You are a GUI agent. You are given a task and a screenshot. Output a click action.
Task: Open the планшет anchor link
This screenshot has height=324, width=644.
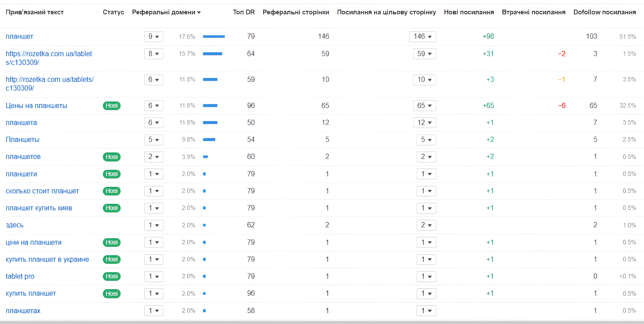coord(20,37)
